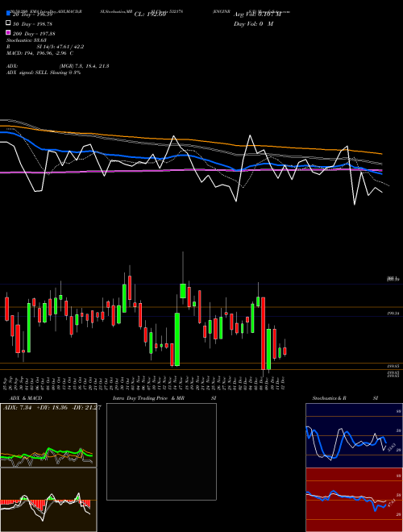The image size is (403, 532).
Task: Click the '(MGR) 7.3, 18.4, 21.3' ADX values
Action: click(x=84, y=66)
